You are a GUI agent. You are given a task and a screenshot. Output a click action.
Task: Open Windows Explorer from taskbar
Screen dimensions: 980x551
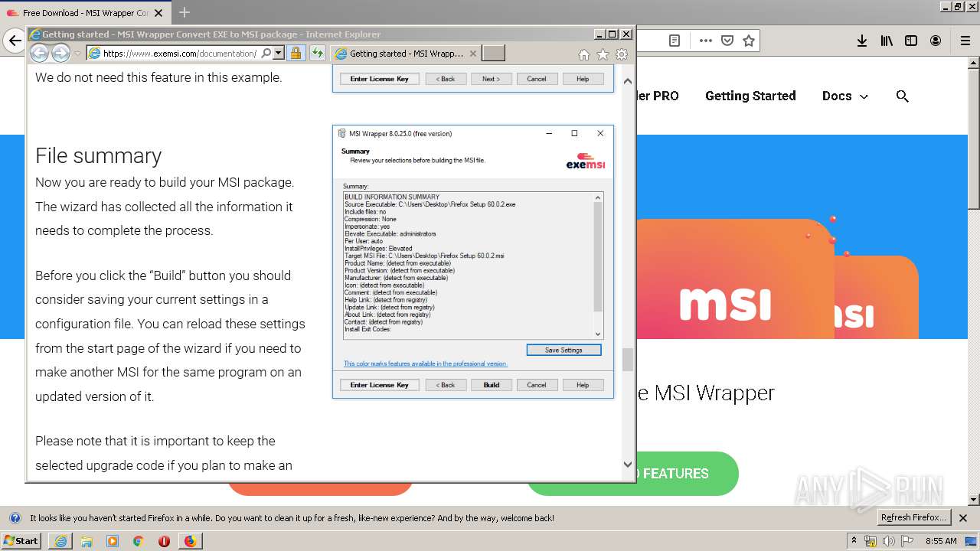(87, 541)
